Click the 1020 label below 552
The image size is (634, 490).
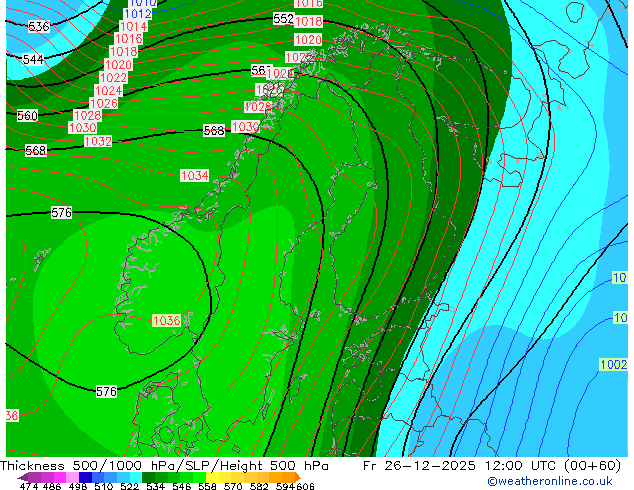(308, 40)
